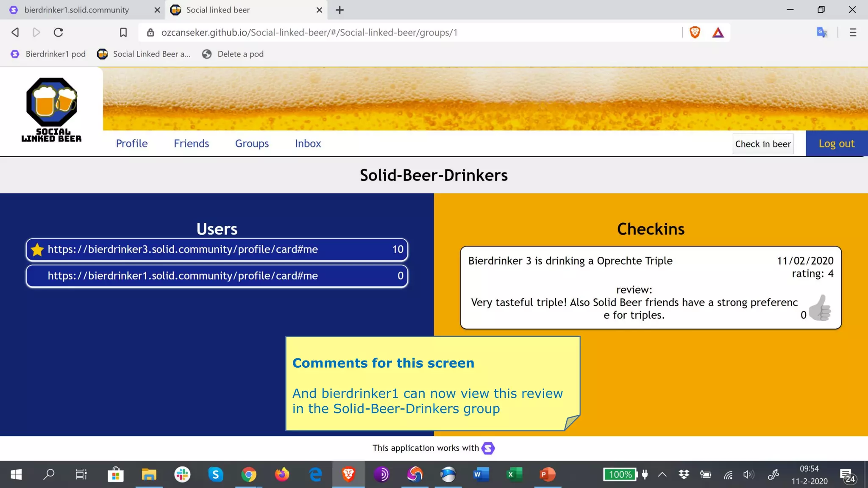The height and width of the screenshot is (488, 868).
Task: Switch to Brave browser in taskbar
Action: pos(348,474)
